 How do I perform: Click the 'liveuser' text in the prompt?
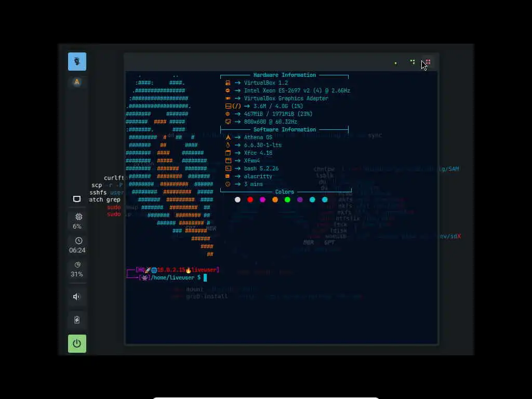(204, 270)
